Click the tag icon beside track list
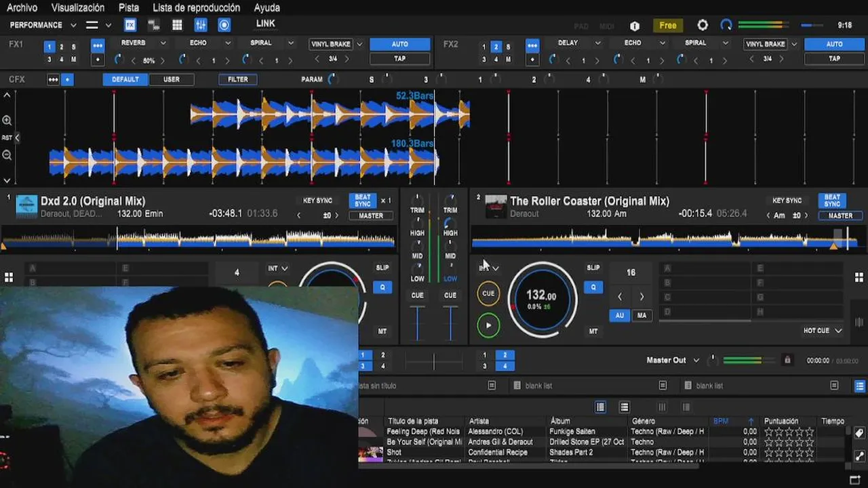868x488 pixels. [x=859, y=433]
